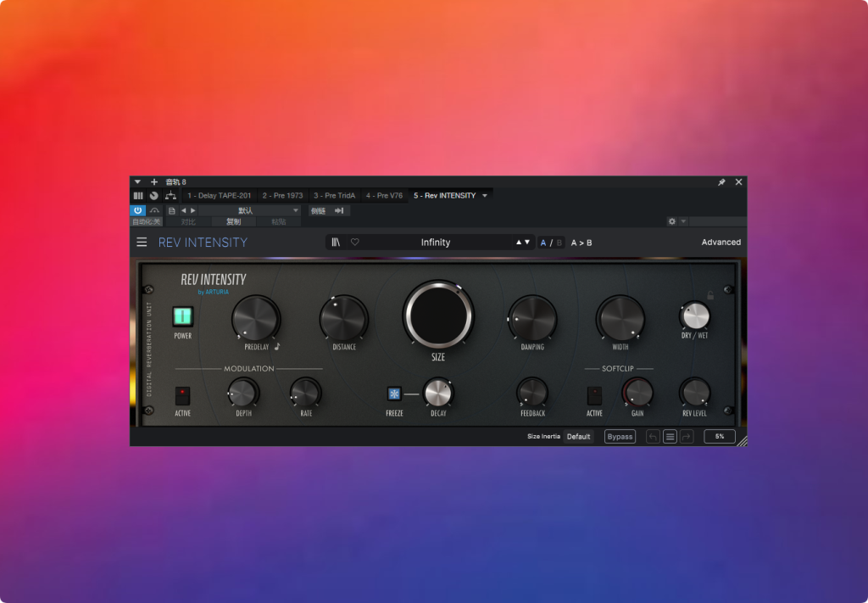Click the DISTANCE knob

344,319
